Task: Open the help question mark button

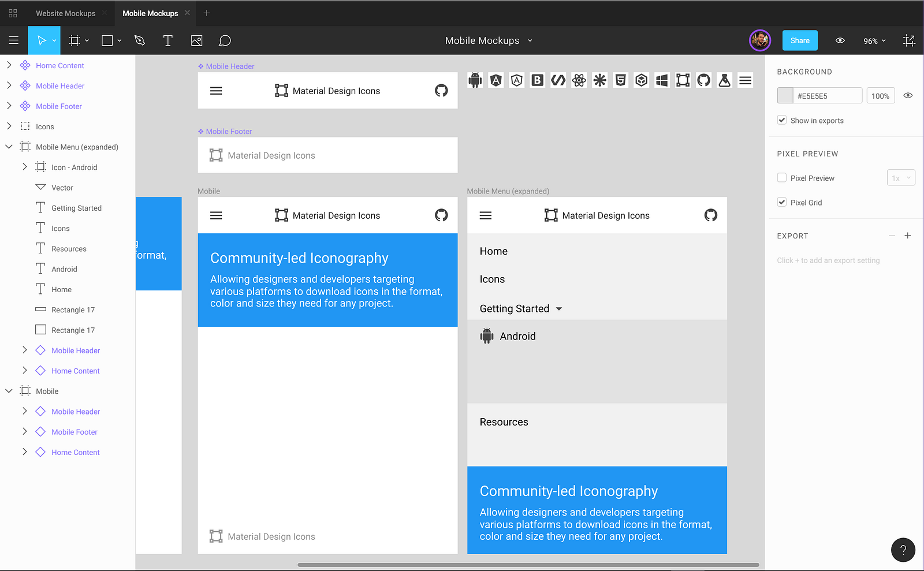Action: click(903, 550)
